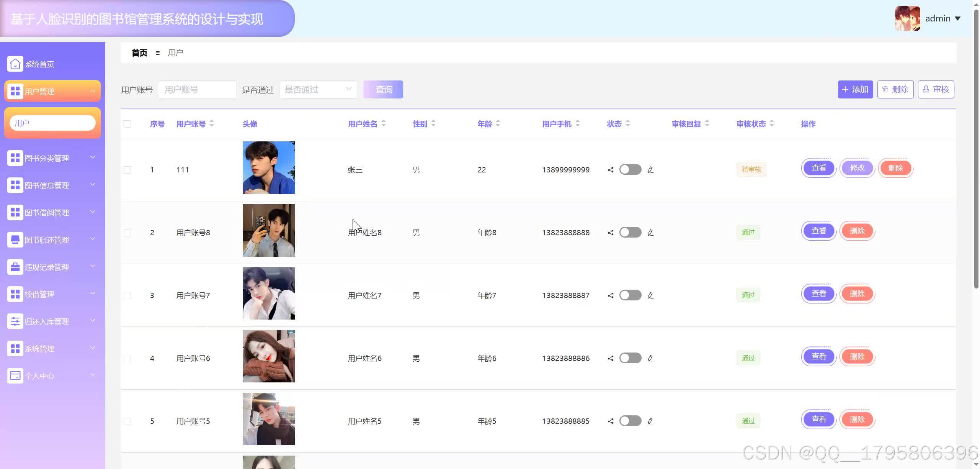Select the 用户 submenu item
Screen dimensions: 980x469
52,123
